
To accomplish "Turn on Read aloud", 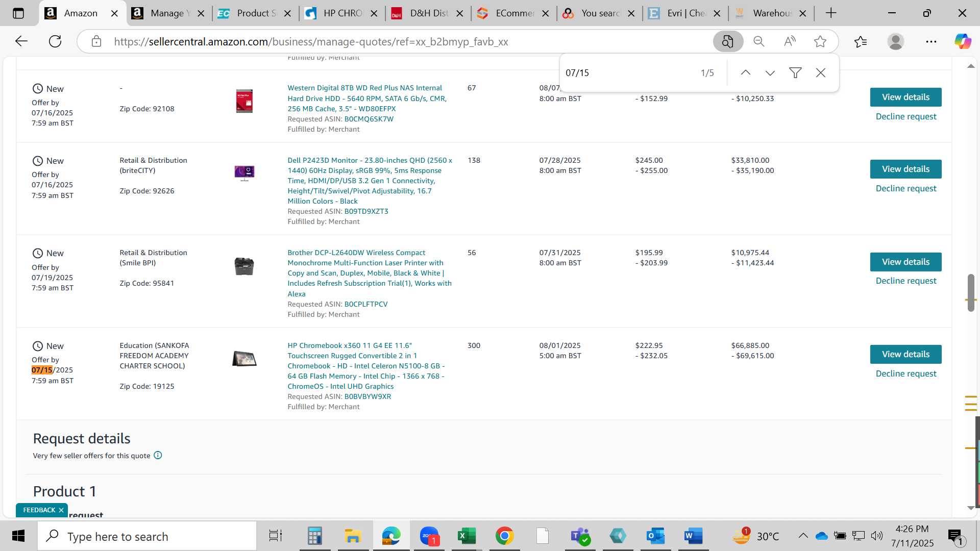I will click(x=790, y=41).
